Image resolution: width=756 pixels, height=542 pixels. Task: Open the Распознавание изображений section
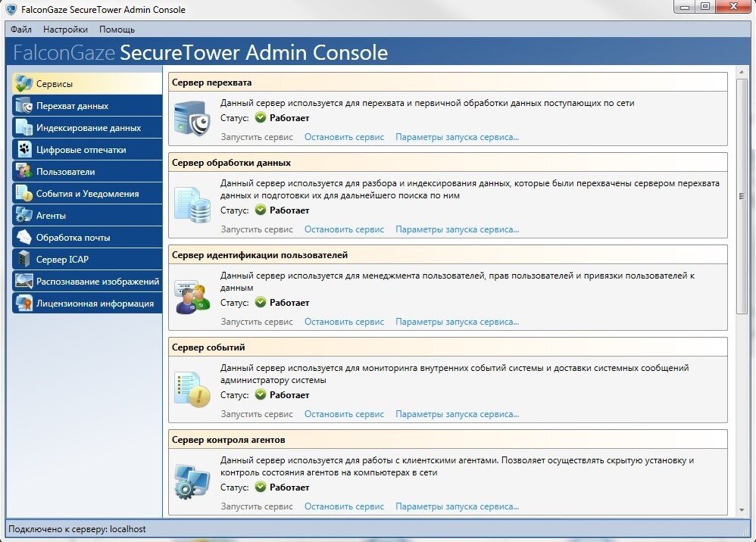click(x=87, y=281)
